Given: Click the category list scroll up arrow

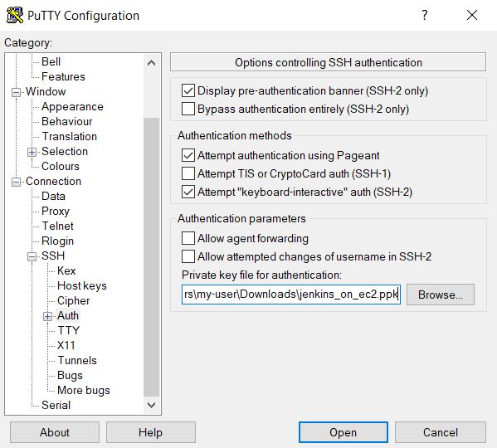Looking at the screenshot, I should (x=152, y=63).
